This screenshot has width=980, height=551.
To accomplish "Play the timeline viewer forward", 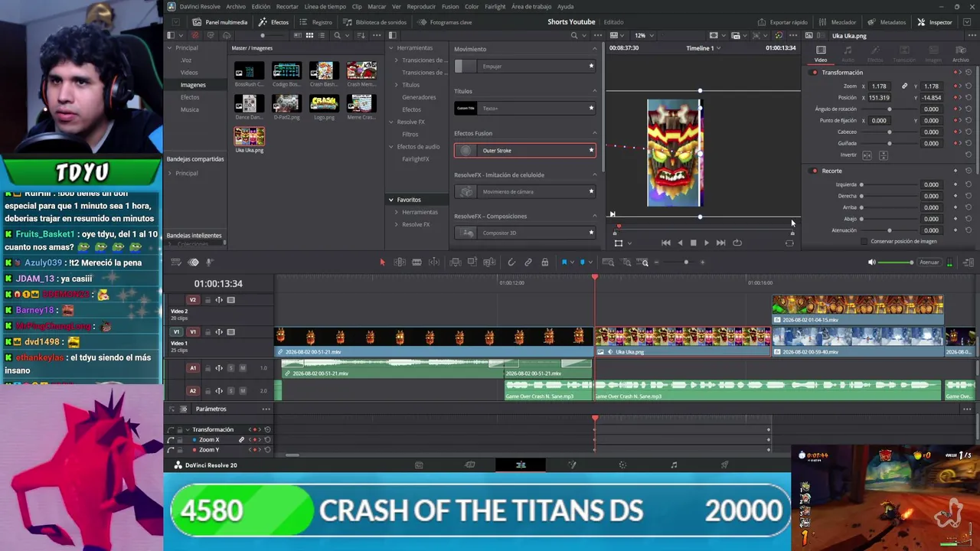I will pyautogui.click(x=706, y=243).
